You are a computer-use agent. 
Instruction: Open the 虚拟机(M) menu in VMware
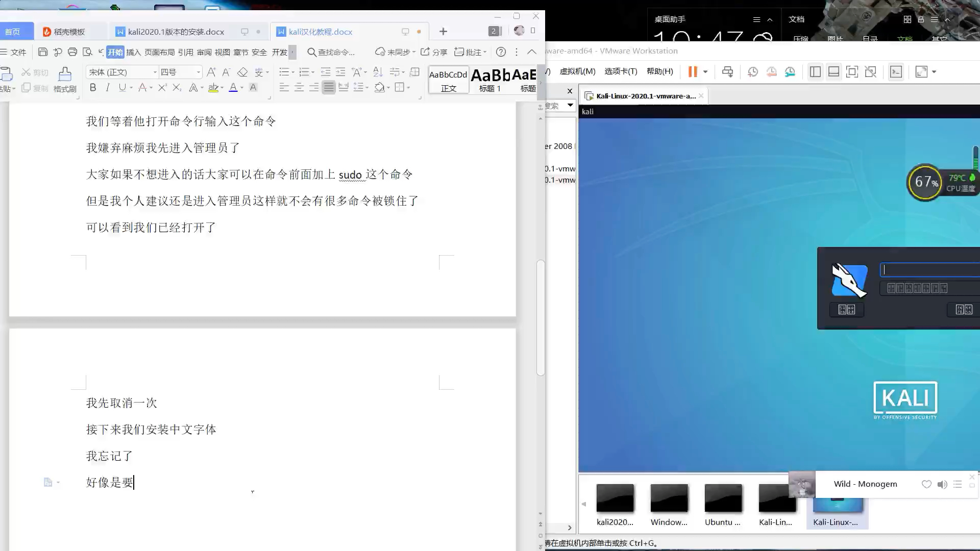pos(577,71)
